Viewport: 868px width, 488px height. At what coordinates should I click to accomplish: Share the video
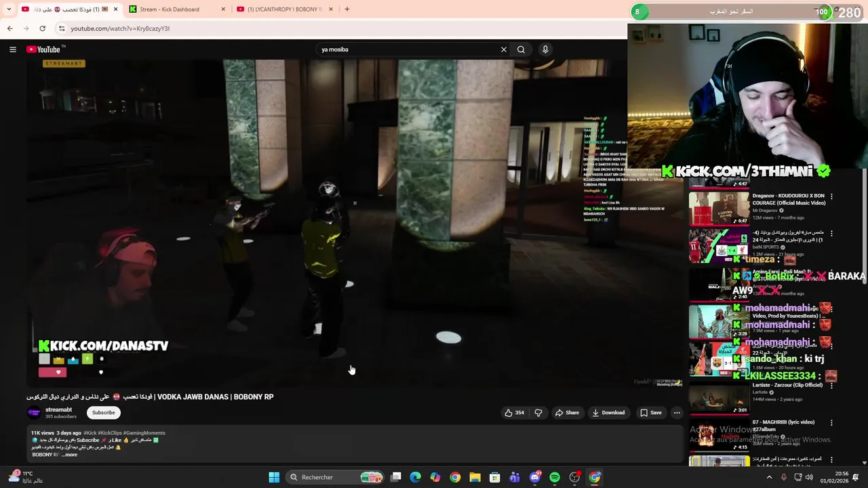click(567, 413)
